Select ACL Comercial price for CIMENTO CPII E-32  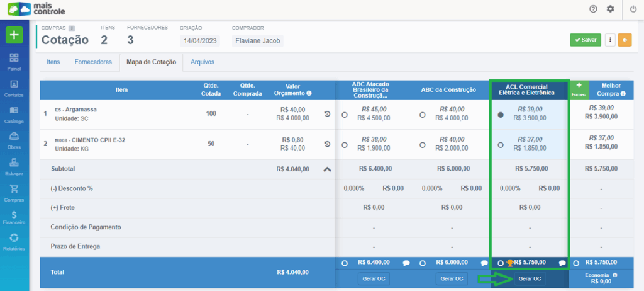(x=501, y=144)
